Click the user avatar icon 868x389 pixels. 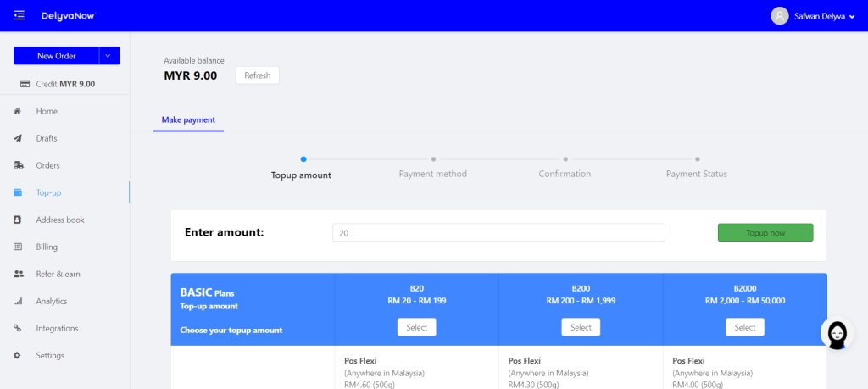pos(780,16)
